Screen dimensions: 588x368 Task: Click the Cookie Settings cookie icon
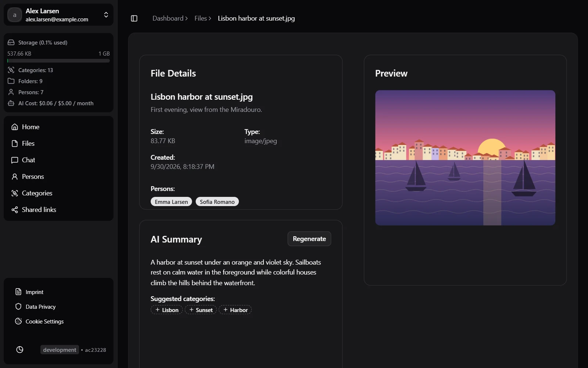pos(18,321)
